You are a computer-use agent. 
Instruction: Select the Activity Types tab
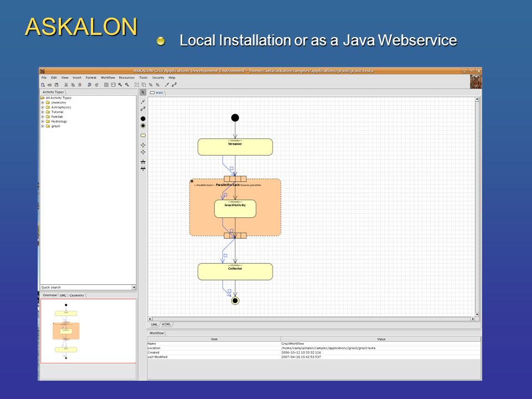click(53, 92)
